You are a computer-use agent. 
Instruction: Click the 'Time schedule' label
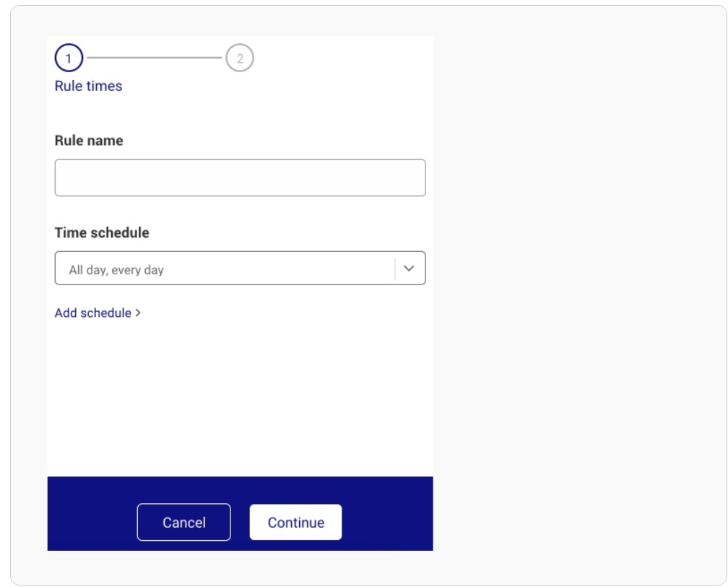[x=102, y=232]
